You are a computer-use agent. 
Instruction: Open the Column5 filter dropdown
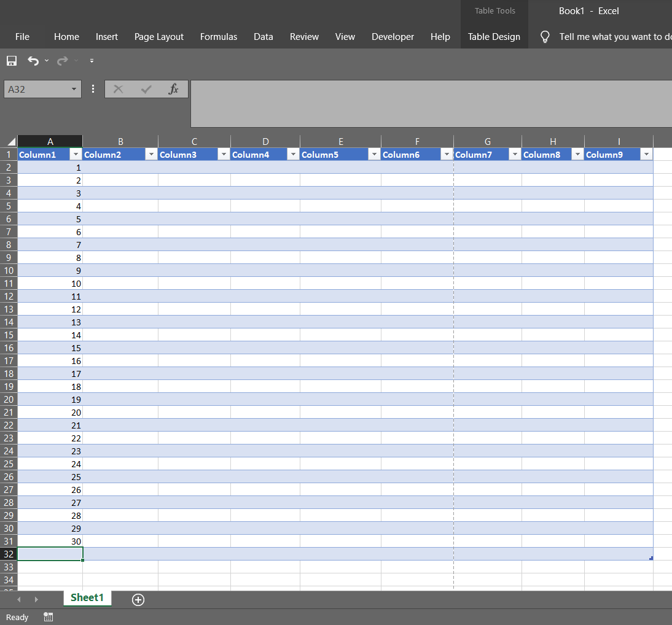pyautogui.click(x=374, y=155)
